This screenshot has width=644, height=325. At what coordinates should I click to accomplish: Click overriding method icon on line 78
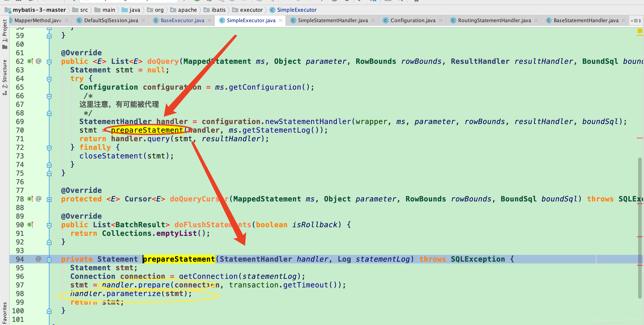click(x=30, y=199)
